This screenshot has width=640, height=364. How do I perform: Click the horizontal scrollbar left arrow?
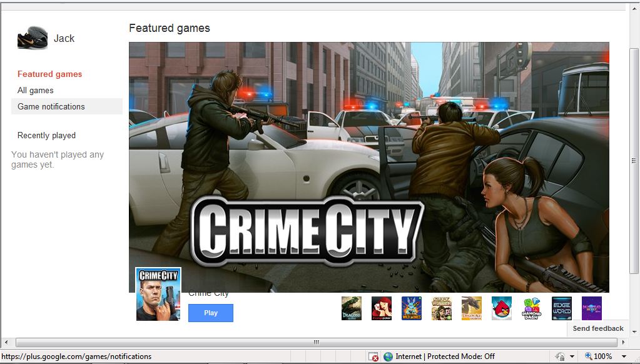(x=6, y=342)
